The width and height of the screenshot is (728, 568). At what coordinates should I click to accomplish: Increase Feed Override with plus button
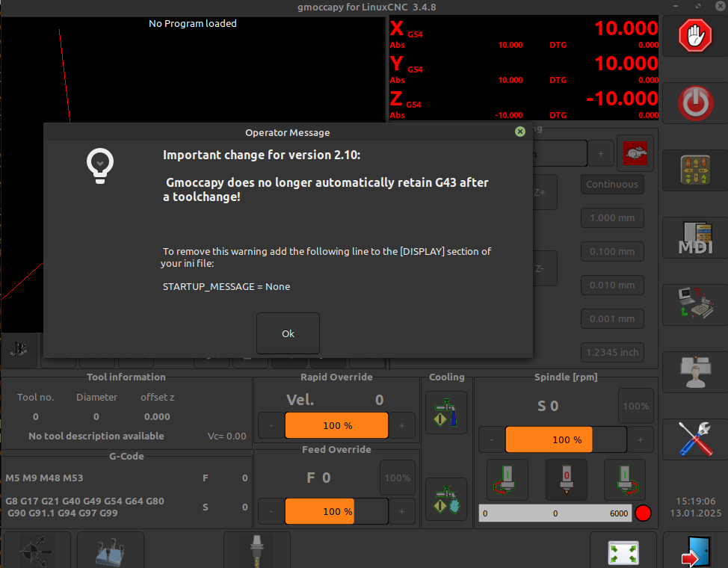pyautogui.click(x=402, y=511)
